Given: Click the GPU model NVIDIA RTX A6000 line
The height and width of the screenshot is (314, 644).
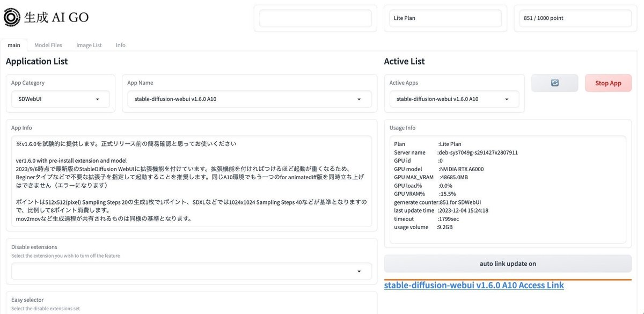Looking at the screenshot, I should coord(439,169).
